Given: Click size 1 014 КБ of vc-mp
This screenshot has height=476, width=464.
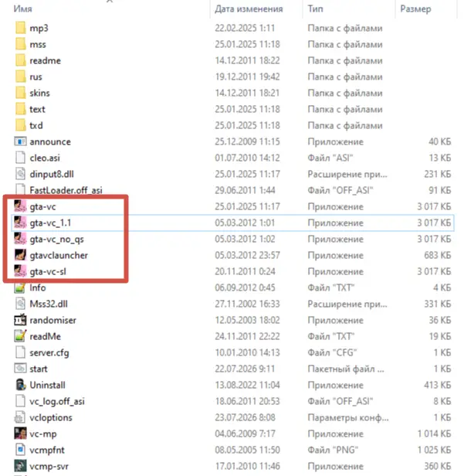Looking at the screenshot, I should (434, 433).
